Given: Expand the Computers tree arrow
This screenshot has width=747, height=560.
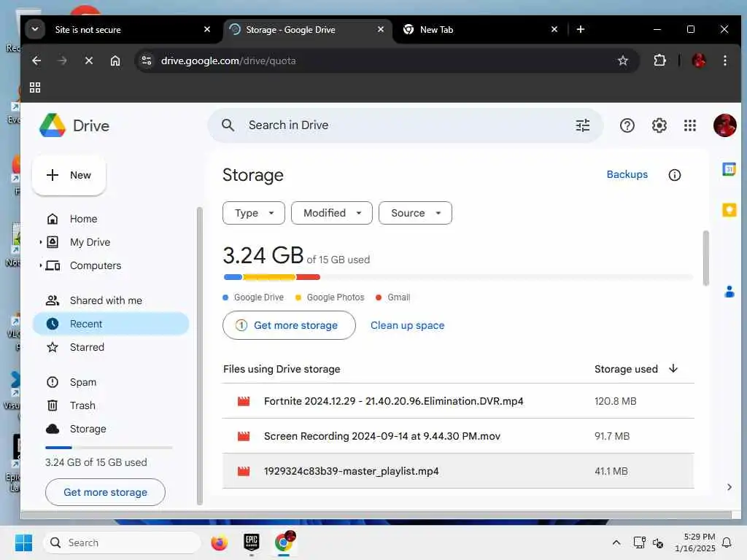Looking at the screenshot, I should [41, 265].
